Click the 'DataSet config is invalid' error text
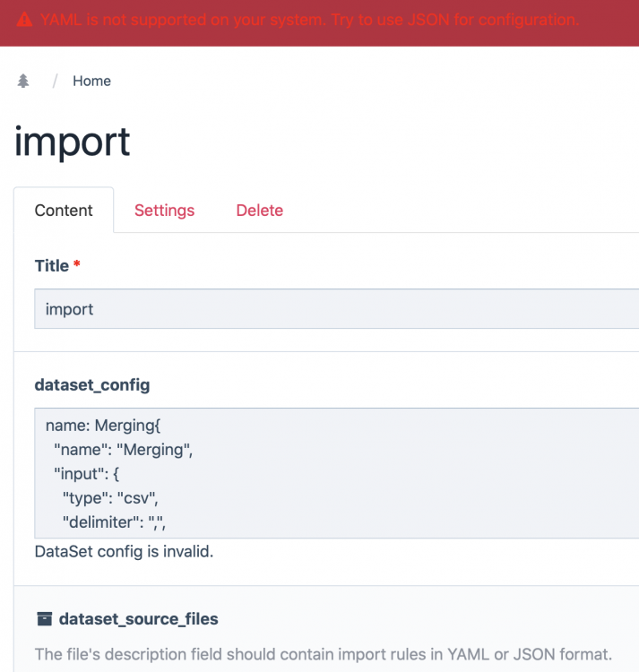Screen dimensions: 639x672 tap(124, 551)
